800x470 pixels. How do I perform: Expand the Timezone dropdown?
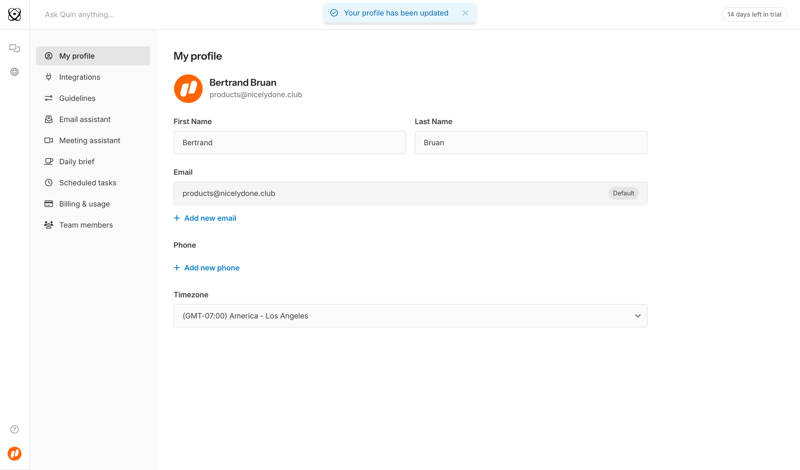(410, 316)
